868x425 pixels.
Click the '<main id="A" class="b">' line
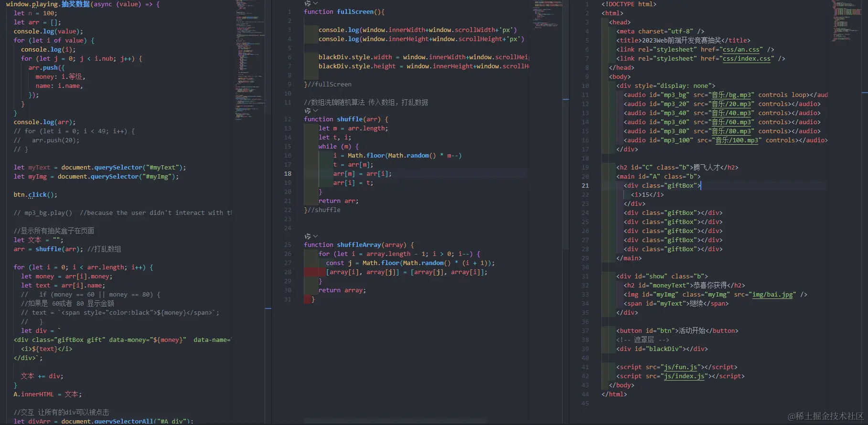point(658,177)
